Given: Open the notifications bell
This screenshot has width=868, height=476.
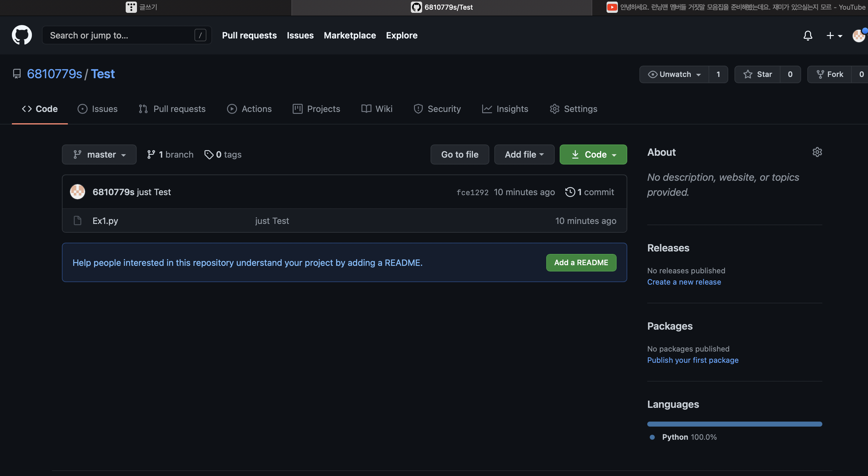Looking at the screenshot, I should (x=808, y=35).
